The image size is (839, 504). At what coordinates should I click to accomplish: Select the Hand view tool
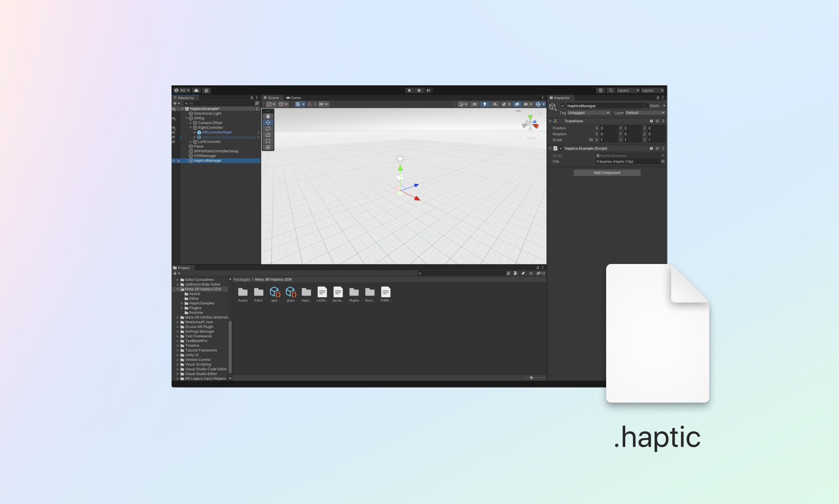[x=268, y=116]
